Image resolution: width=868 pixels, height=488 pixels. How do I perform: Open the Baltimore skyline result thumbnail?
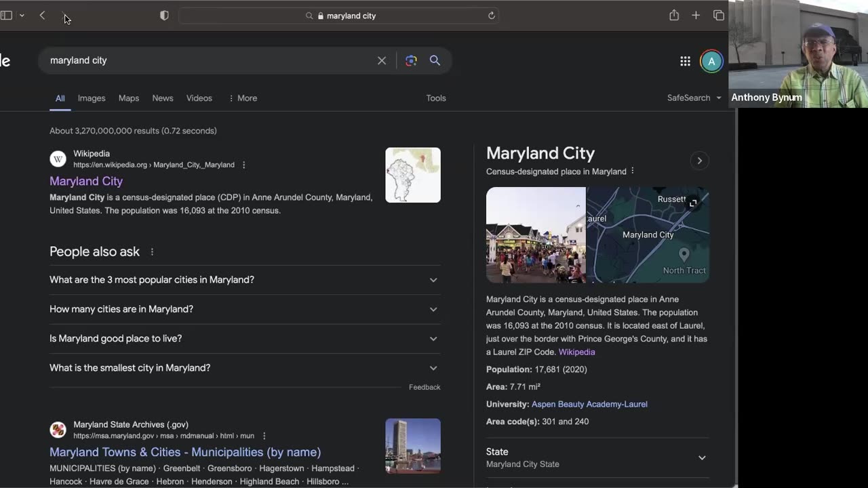tap(413, 446)
